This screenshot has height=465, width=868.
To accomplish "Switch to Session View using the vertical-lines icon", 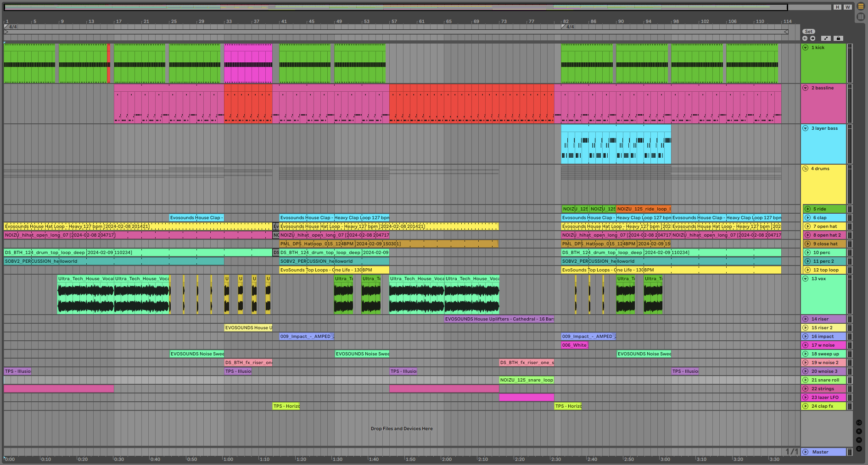I will [x=861, y=17].
